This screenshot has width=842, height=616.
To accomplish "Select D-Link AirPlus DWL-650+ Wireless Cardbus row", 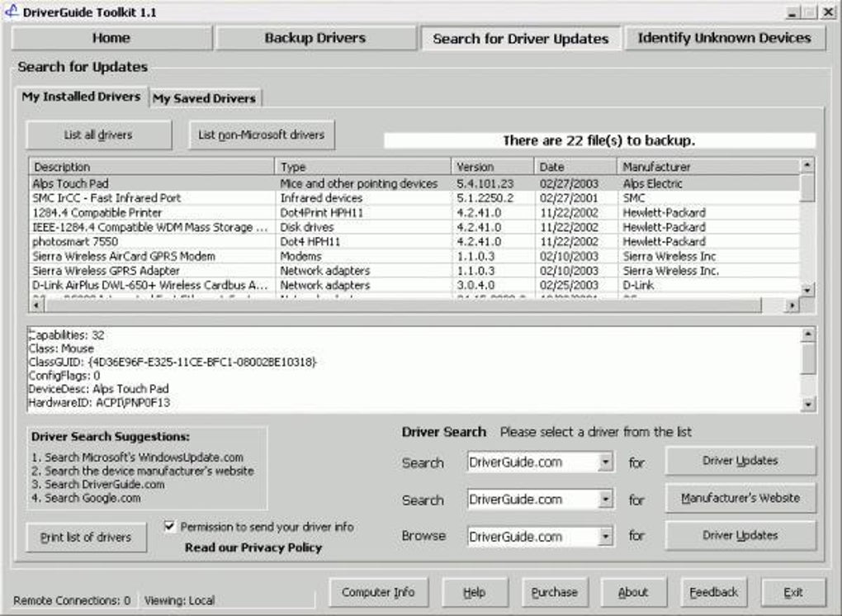I will point(414,285).
